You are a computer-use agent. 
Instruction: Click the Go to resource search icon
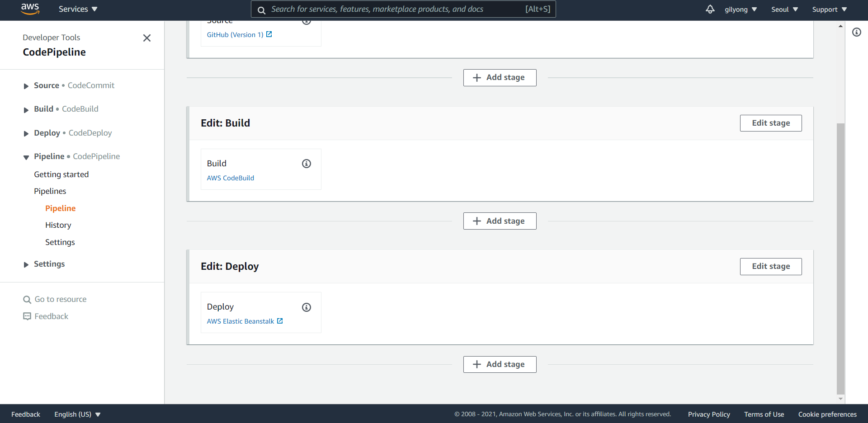click(27, 299)
